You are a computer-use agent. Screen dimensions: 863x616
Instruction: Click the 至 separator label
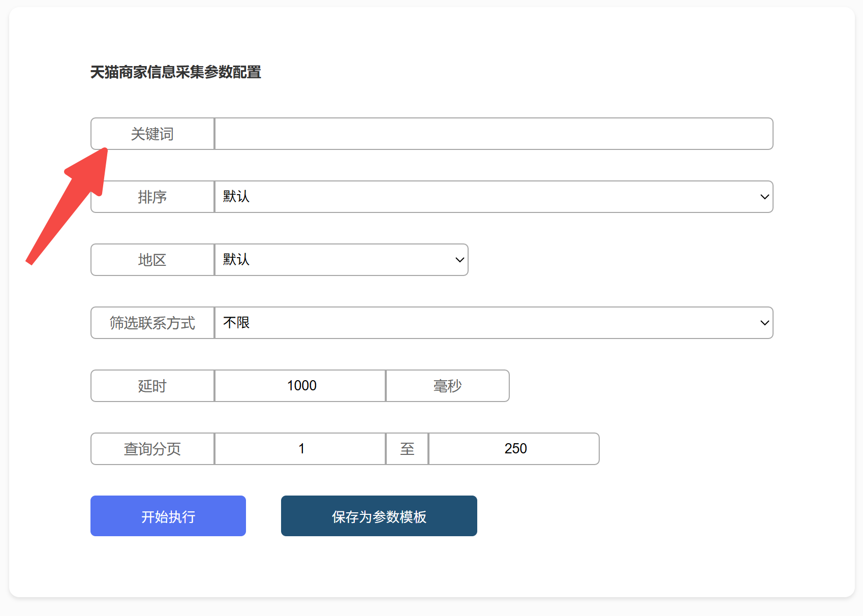pos(407,449)
